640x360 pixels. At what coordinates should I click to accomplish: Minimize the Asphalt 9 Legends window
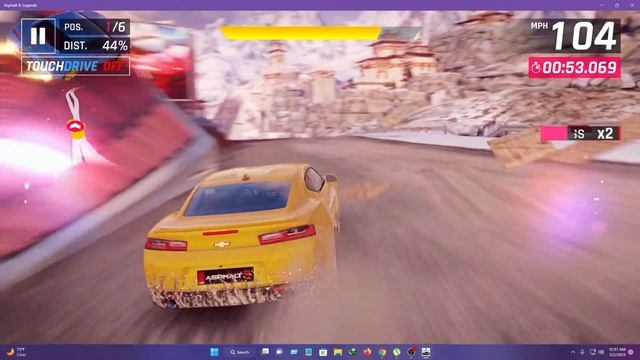point(602,5)
